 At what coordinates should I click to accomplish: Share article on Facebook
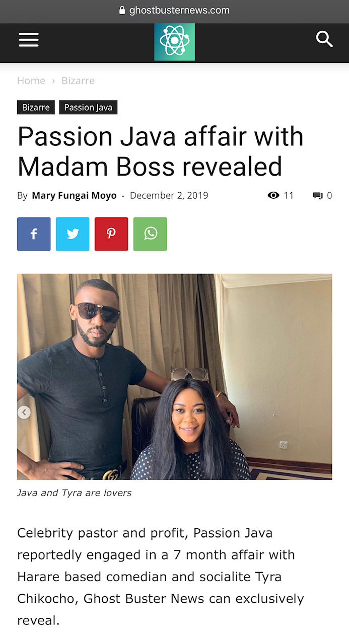tap(34, 234)
